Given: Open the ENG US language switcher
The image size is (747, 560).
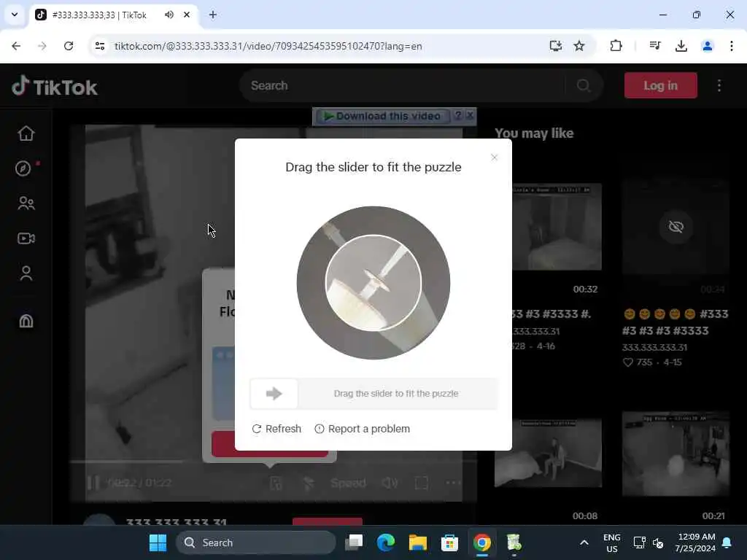Looking at the screenshot, I should coord(612,542).
